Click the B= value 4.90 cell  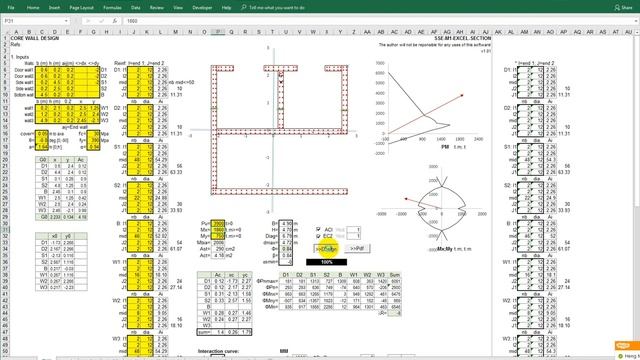pyautogui.click(x=286, y=223)
